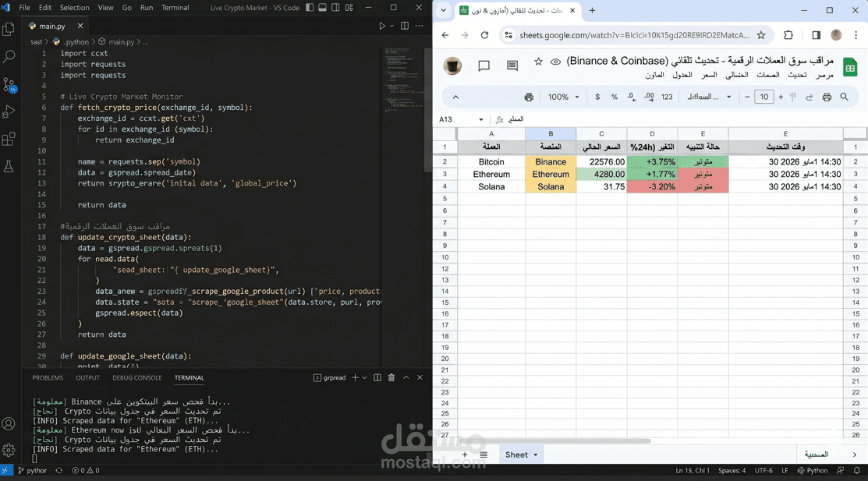Open the Sheet tab dropdown arrow
This screenshot has width=868, height=481.
(x=535, y=455)
